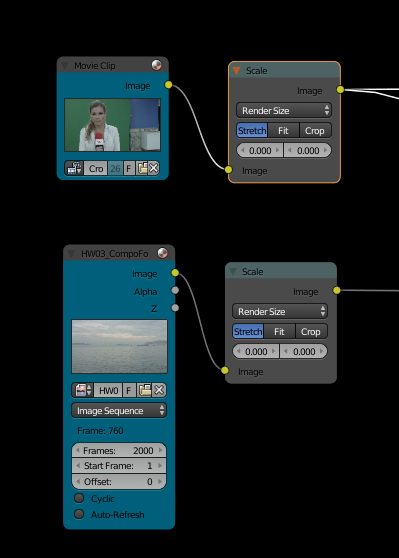Click the seascape image preview thumbnail
The width and height of the screenshot is (399, 558).
click(119, 346)
